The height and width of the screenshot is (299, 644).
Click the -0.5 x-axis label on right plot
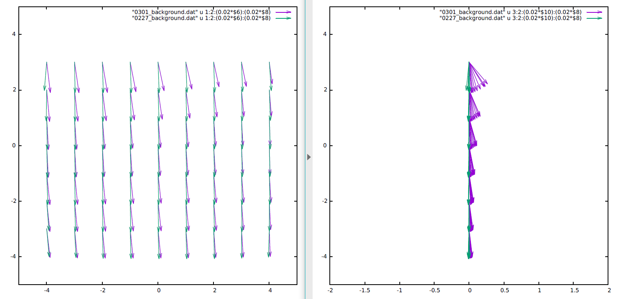pos(435,291)
